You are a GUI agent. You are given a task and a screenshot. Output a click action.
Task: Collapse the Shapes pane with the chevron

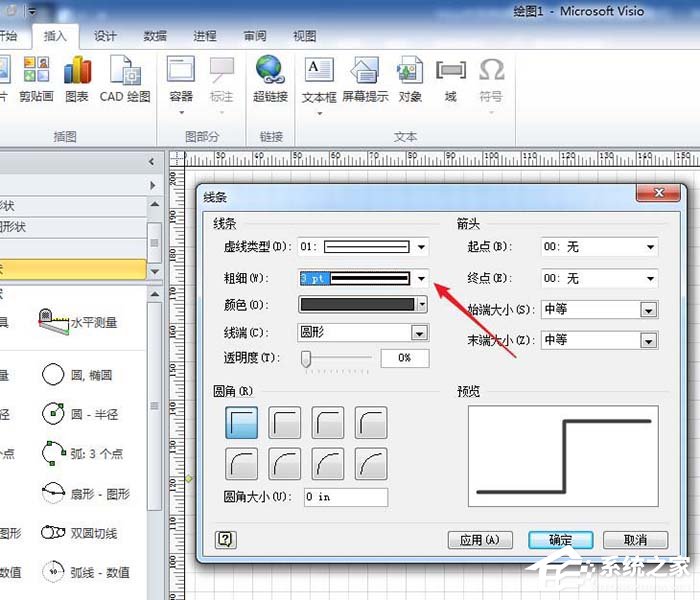[x=152, y=162]
